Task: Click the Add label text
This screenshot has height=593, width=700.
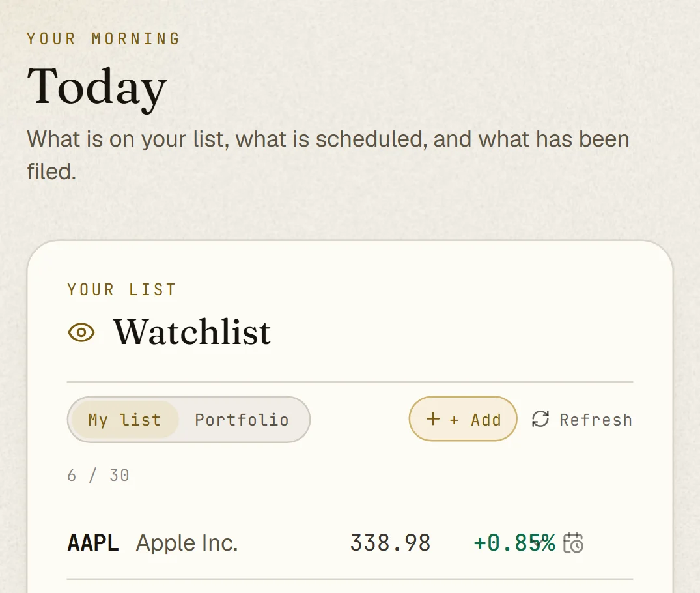Action: tap(476, 420)
